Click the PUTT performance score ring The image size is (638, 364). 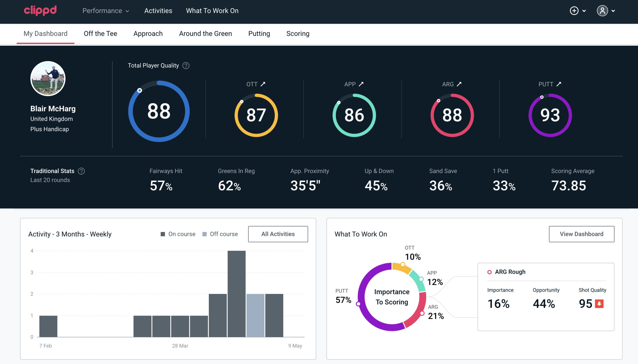coord(549,114)
